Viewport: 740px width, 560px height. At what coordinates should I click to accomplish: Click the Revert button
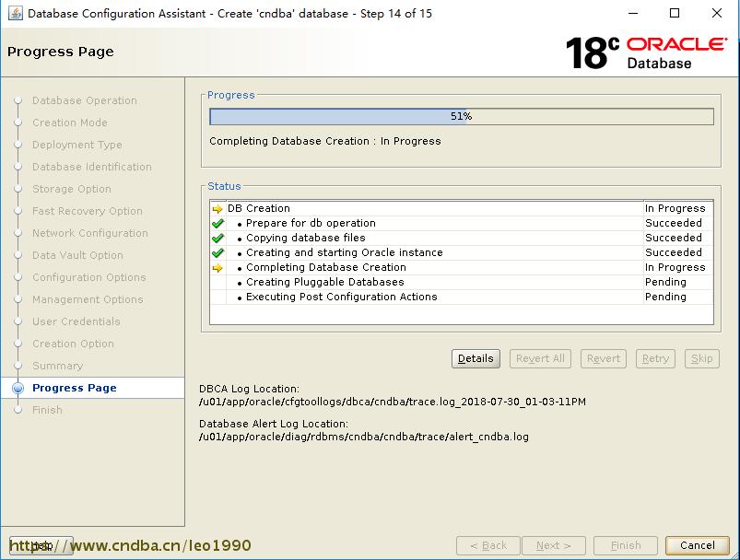tap(604, 358)
